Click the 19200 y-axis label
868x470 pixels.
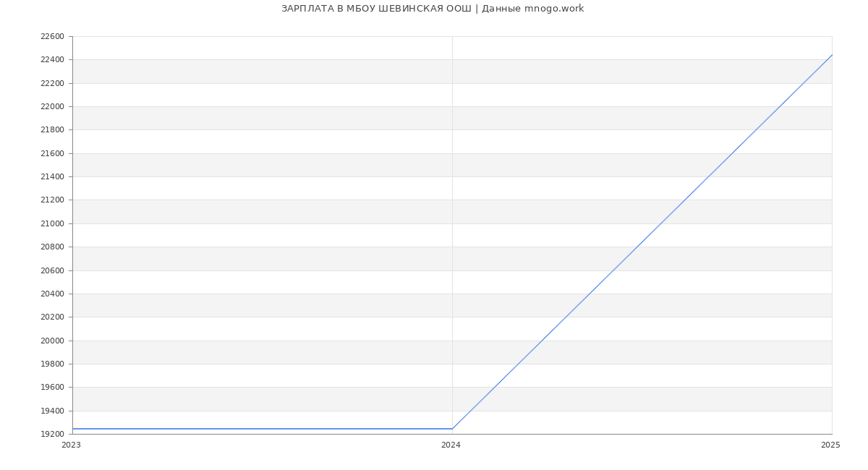52,435
